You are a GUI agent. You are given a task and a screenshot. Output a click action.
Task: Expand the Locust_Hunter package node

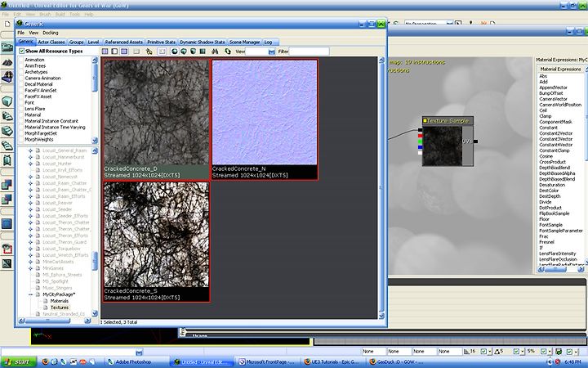(x=31, y=164)
